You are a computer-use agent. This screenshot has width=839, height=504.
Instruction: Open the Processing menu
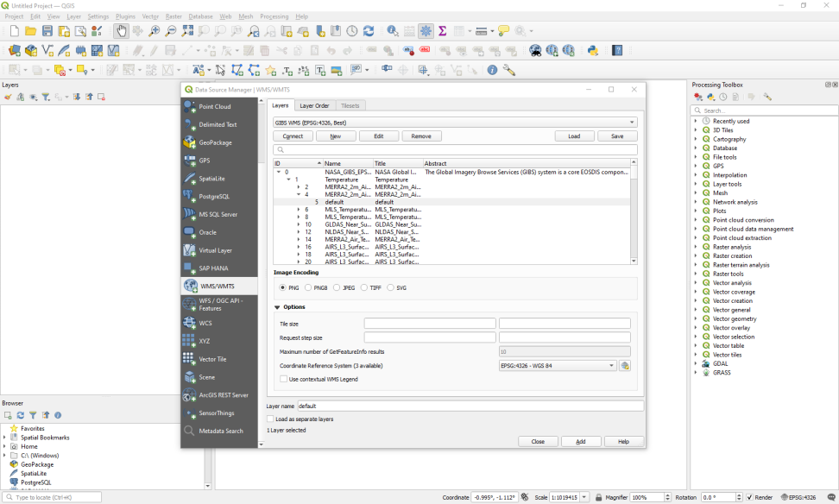[274, 16]
